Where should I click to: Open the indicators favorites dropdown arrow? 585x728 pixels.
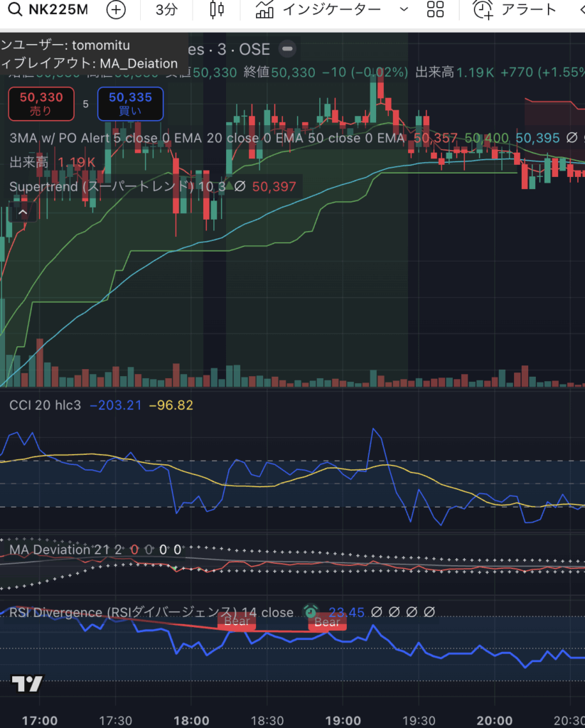404,10
